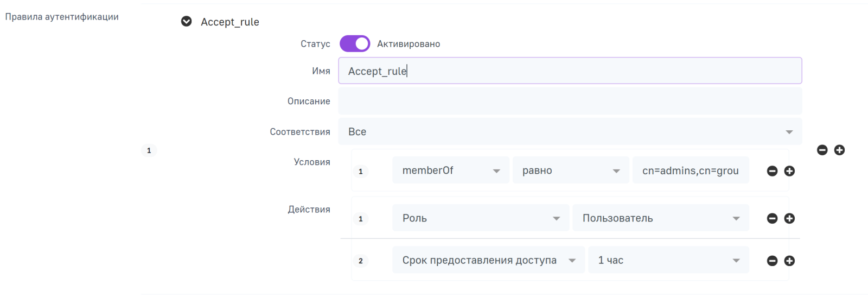Add an action with plus icon after Роль
Image resolution: width=868 pixels, height=297 pixels.
pos(789,218)
